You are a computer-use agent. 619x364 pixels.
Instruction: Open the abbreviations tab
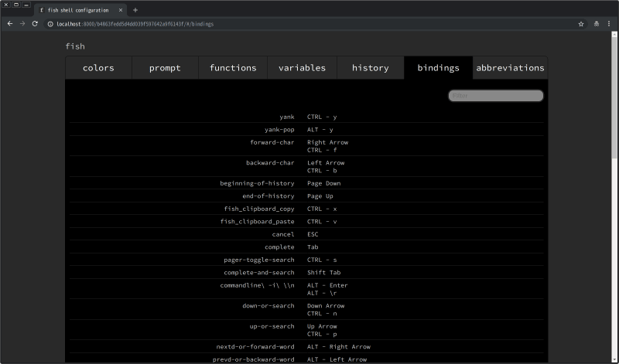tap(510, 68)
